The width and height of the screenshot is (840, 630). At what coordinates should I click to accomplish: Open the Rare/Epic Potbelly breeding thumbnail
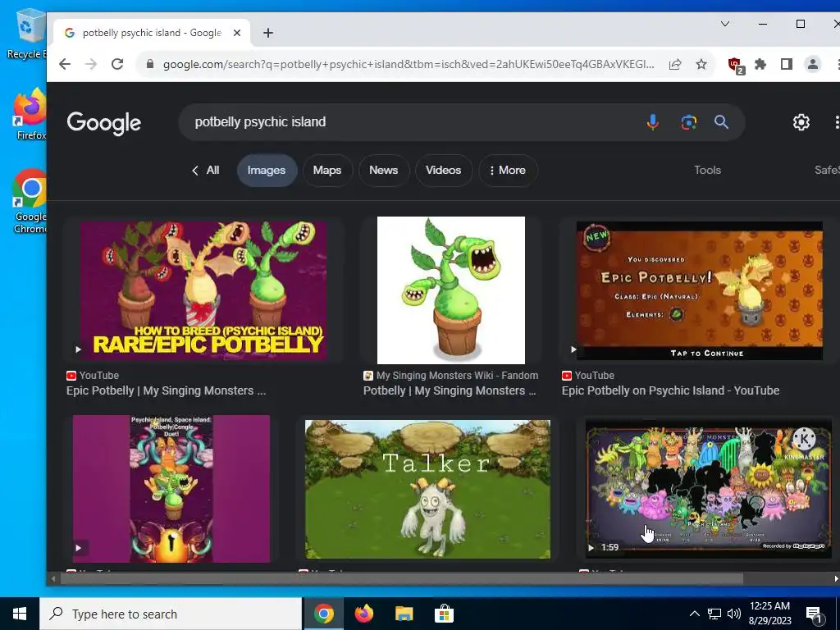coord(203,290)
